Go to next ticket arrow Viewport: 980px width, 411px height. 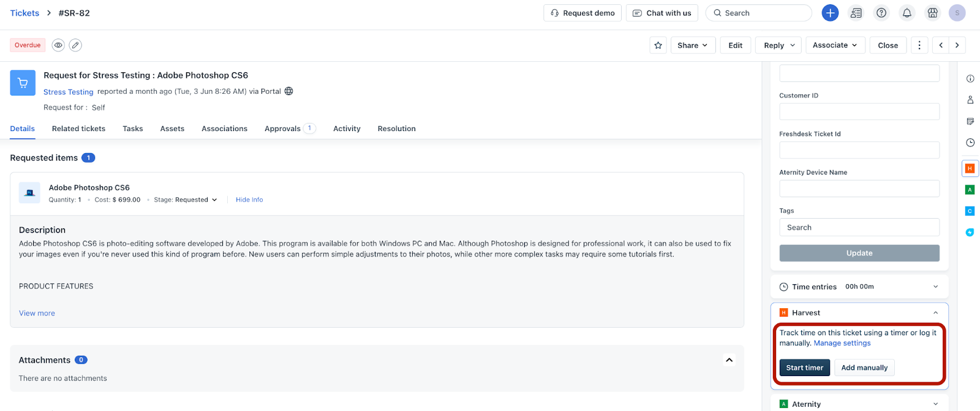pyautogui.click(x=957, y=45)
